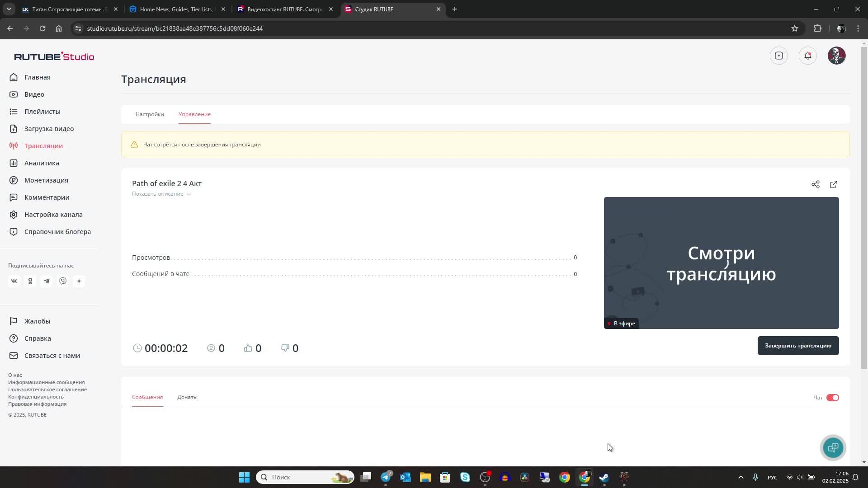Click the Windows taskbar search box
868x488 pixels.
305,477
